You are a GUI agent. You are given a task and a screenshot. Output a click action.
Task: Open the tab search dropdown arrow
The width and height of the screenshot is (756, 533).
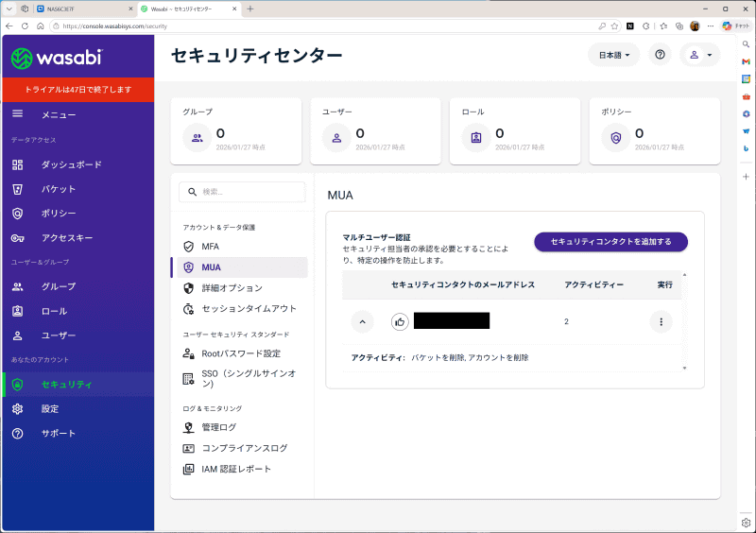pos(9,9)
